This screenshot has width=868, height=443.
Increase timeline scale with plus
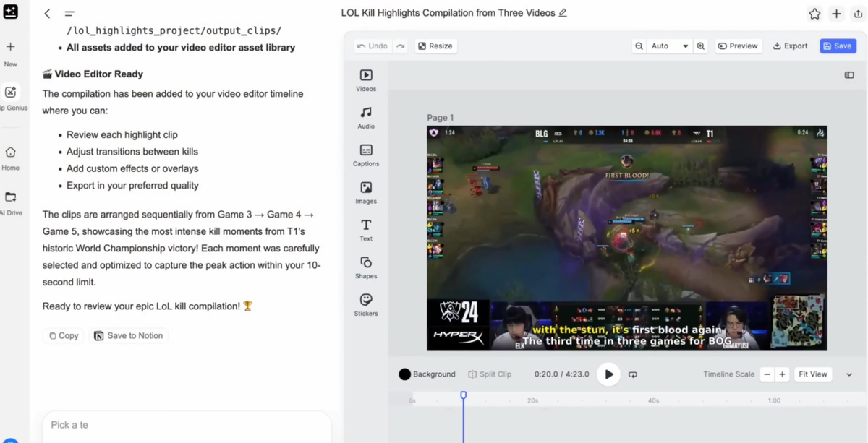[782, 374]
